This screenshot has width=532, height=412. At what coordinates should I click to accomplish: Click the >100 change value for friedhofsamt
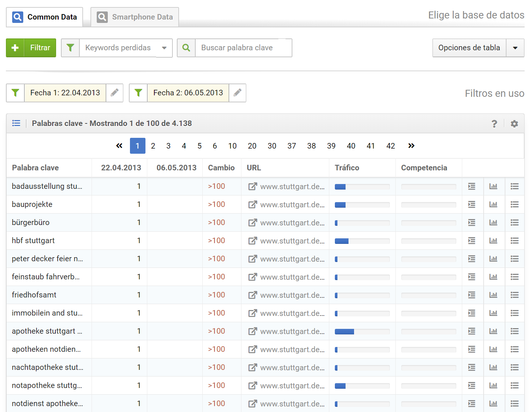click(x=216, y=295)
